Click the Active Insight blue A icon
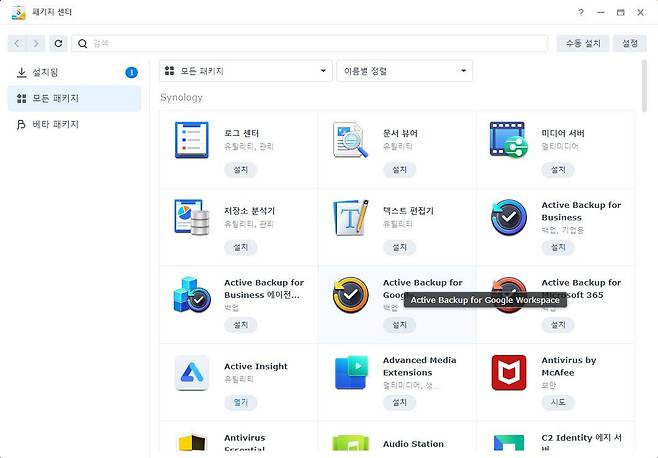The height and width of the screenshot is (458, 658). point(192,373)
